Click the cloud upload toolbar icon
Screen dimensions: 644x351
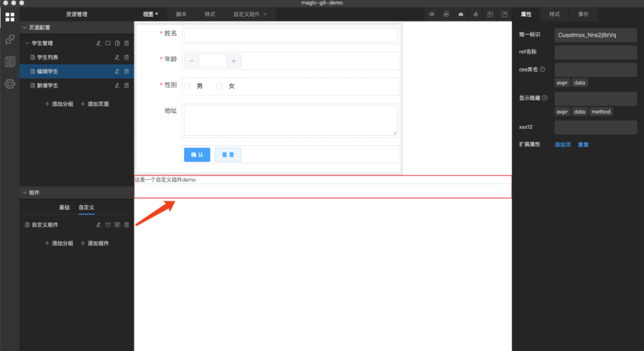tap(461, 14)
